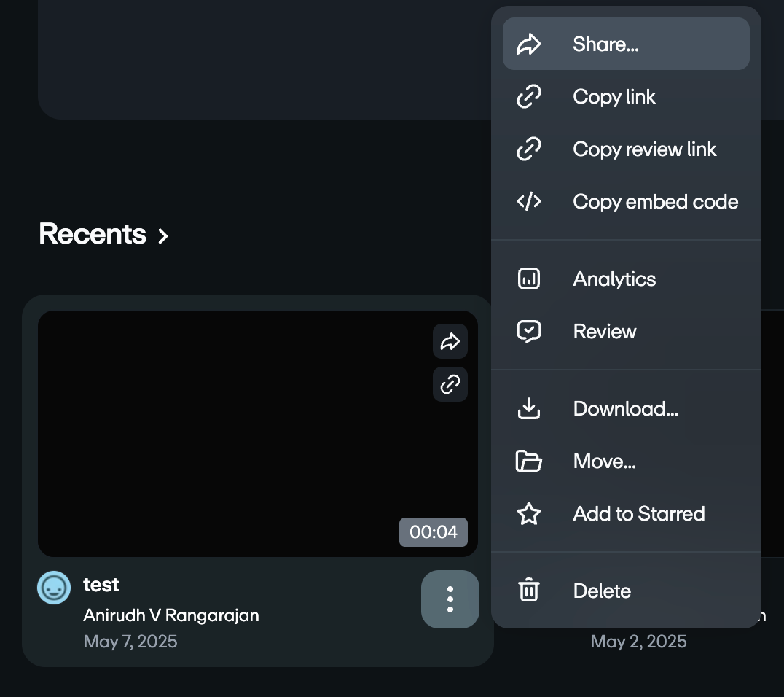The height and width of the screenshot is (697, 784).
Task: Click the trash icon in the menu
Action: [x=528, y=591]
